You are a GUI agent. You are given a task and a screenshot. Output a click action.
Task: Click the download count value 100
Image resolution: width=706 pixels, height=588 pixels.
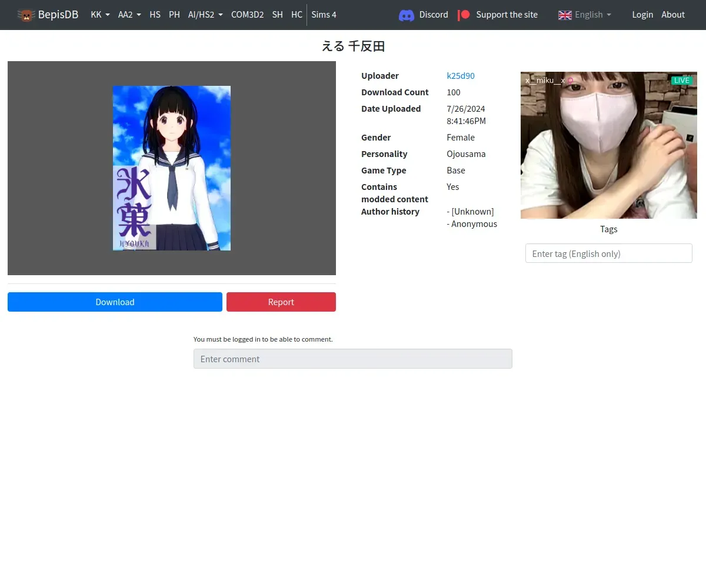[454, 92]
